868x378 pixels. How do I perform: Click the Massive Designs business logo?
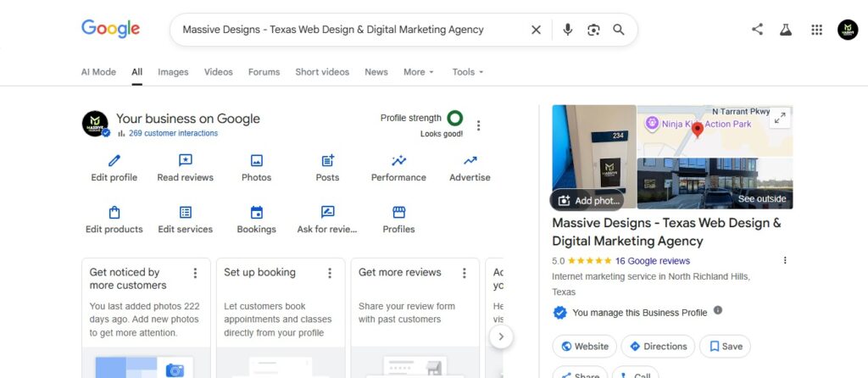(95, 124)
